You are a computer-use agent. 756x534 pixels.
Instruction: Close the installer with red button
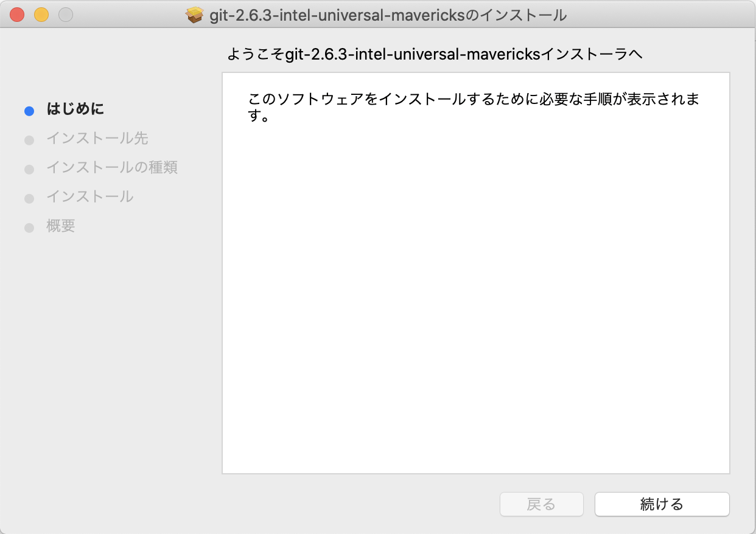[17, 15]
